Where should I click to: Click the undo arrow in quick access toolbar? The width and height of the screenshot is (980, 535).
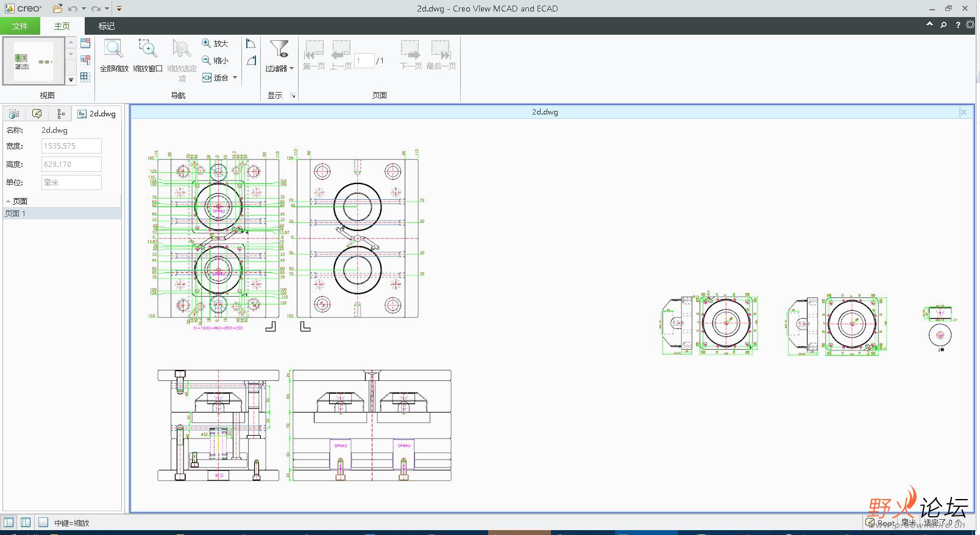point(73,9)
